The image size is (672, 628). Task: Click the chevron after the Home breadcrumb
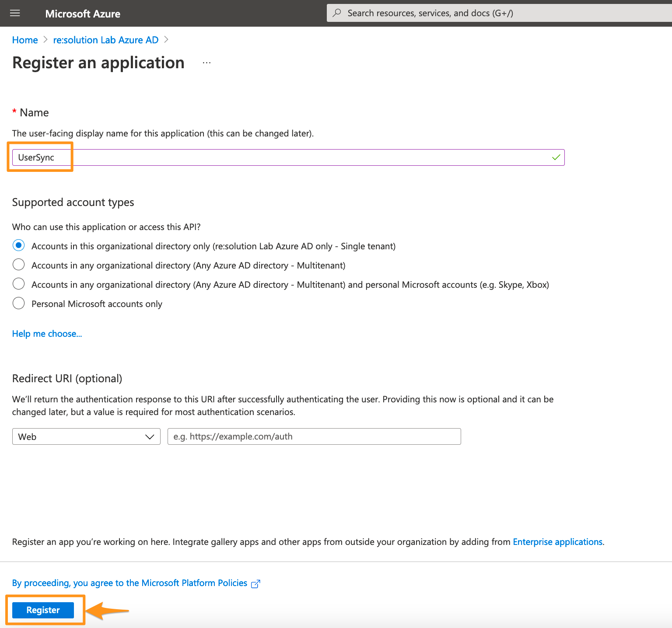45,40
